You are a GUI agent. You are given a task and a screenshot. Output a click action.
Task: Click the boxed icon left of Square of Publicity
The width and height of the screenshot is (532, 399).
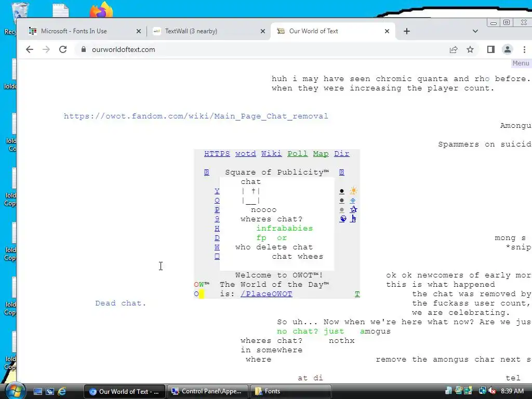pyautogui.click(x=207, y=172)
